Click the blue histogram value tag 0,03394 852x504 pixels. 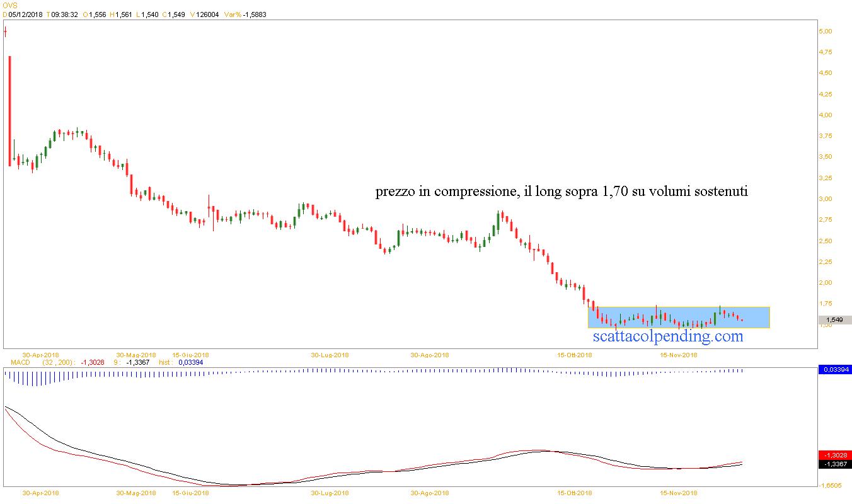tap(834, 370)
